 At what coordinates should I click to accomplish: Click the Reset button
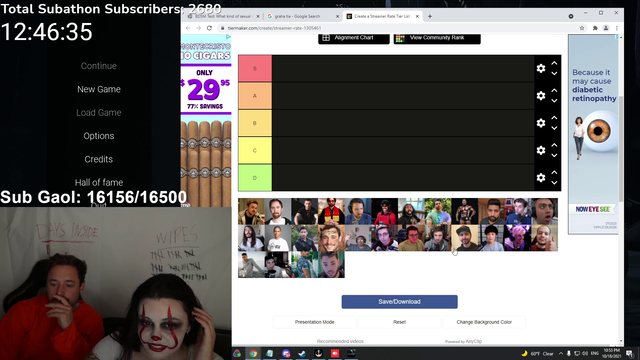click(x=399, y=322)
